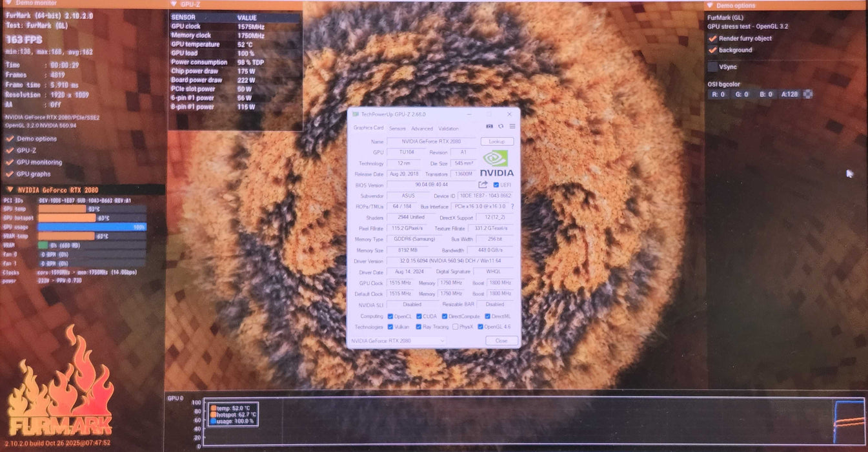Open the GPU selection dropdown in GPU-Z
The height and width of the screenshot is (452, 868).
[x=398, y=340]
